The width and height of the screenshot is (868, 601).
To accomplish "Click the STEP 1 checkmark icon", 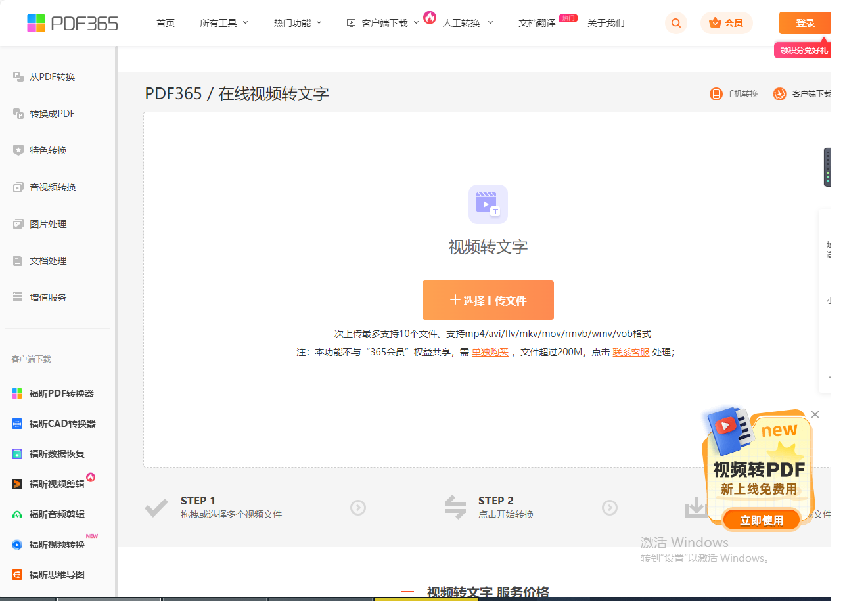I will (156, 508).
